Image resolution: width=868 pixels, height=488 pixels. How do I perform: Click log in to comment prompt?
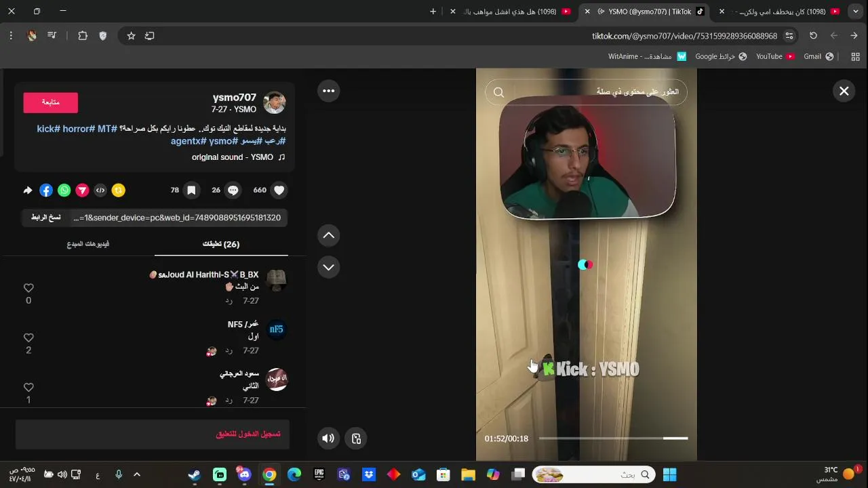[248, 434]
